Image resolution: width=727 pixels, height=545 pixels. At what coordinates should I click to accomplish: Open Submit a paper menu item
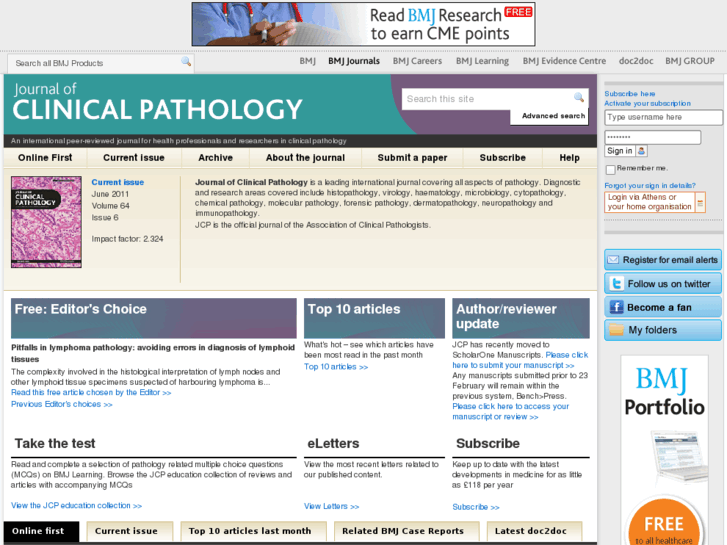412,158
